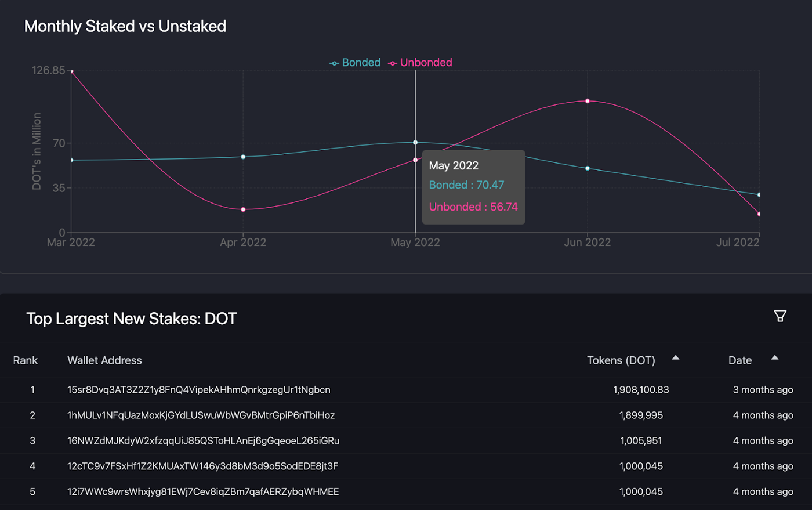Click the 126.85 y-axis label
The height and width of the screenshot is (510, 812).
click(x=49, y=70)
